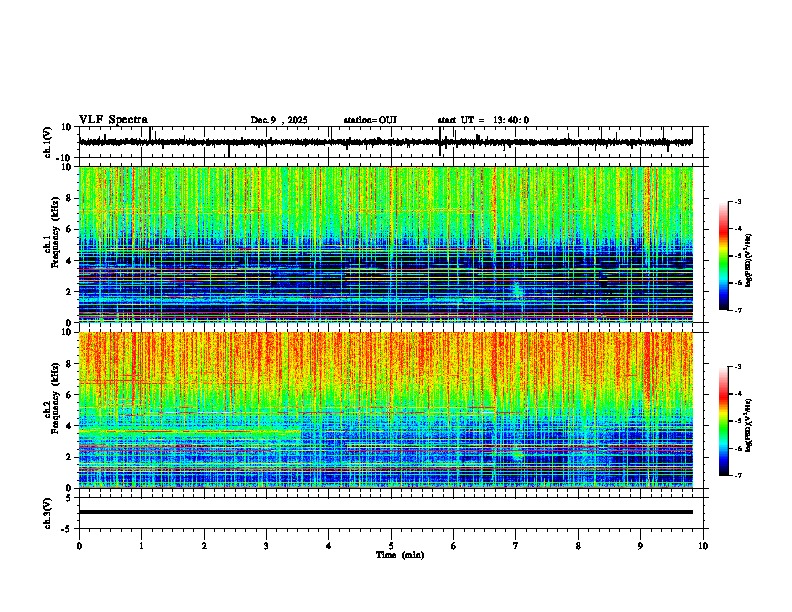Click time axis tick label "3"

266,546
